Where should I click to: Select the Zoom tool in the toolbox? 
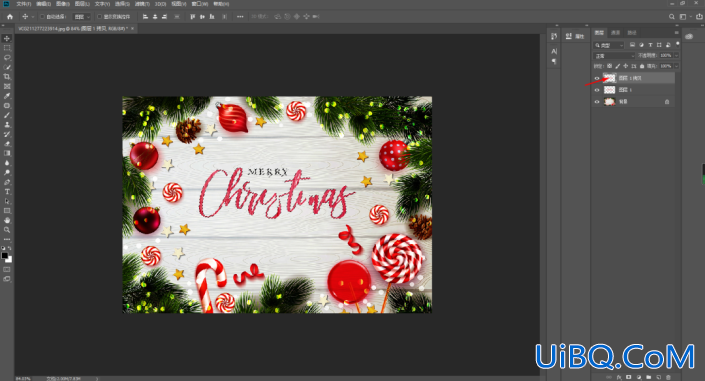click(7, 230)
